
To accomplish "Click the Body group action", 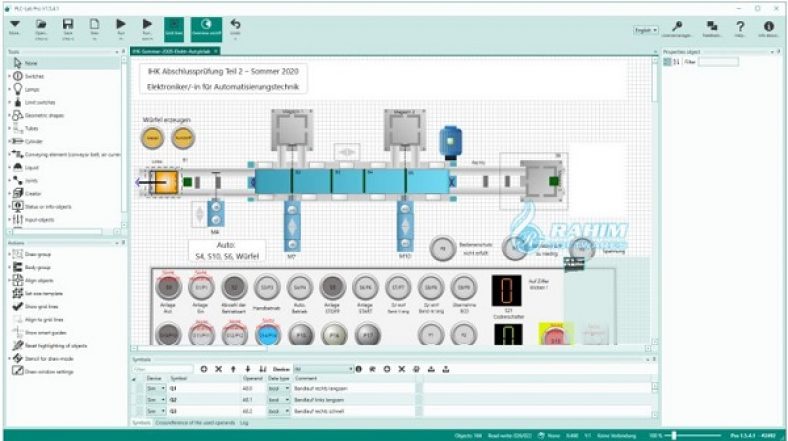I will click(x=31, y=268).
